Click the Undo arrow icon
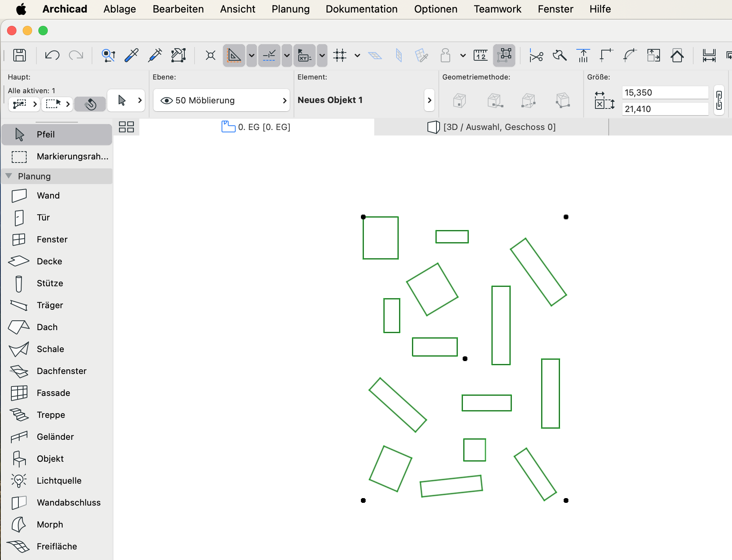The image size is (732, 560). click(x=52, y=55)
